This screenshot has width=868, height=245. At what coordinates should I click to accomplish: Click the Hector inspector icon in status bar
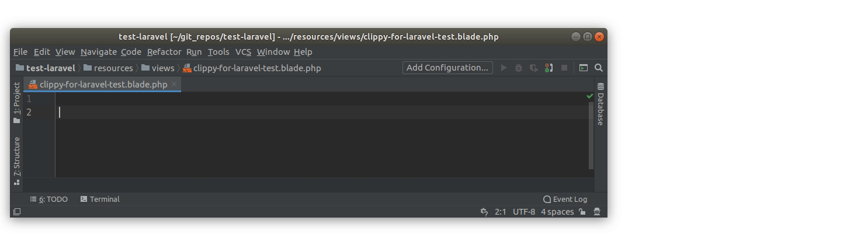(x=596, y=212)
